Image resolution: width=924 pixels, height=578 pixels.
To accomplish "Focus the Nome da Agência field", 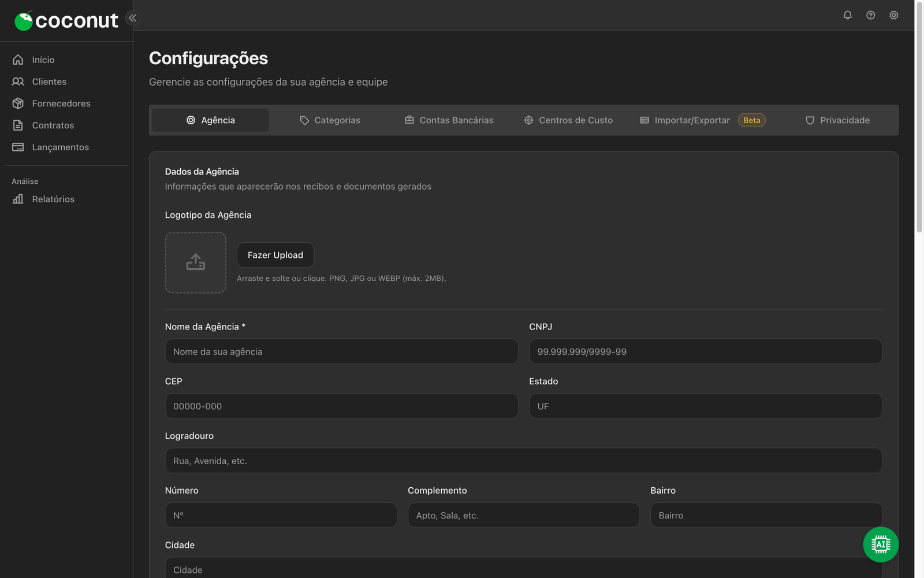I will 341,351.
